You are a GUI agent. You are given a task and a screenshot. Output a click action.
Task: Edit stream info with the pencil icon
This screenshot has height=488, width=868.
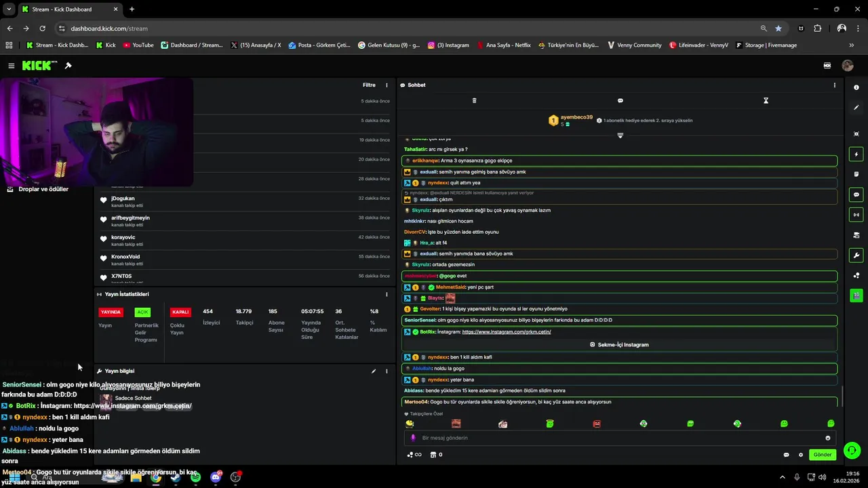click(373, 371)
